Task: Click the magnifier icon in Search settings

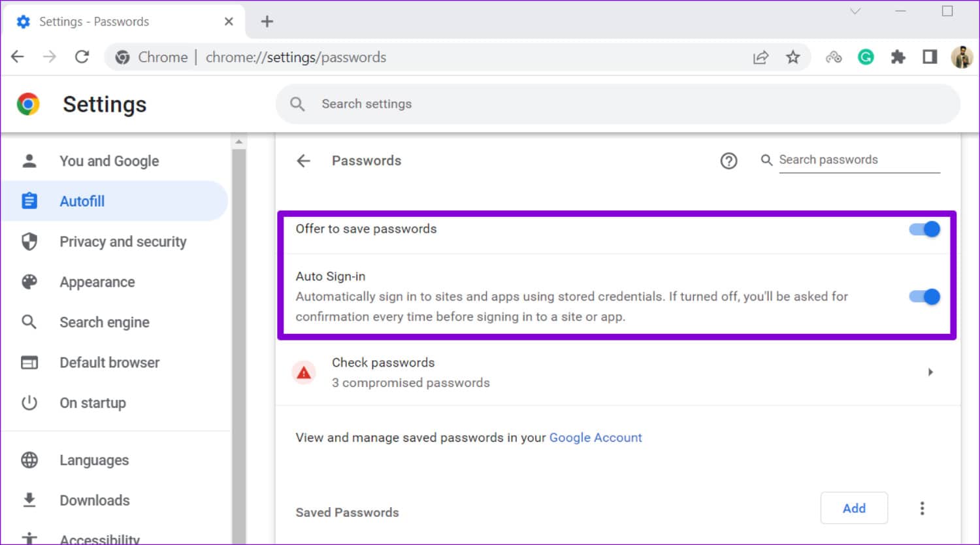Action: [297, 104]
